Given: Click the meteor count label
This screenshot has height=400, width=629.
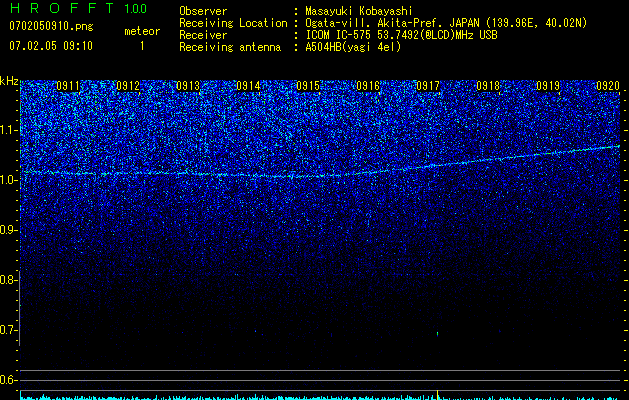Looking at the screenshot, I should pyautogui.click(x=142, y=31).
